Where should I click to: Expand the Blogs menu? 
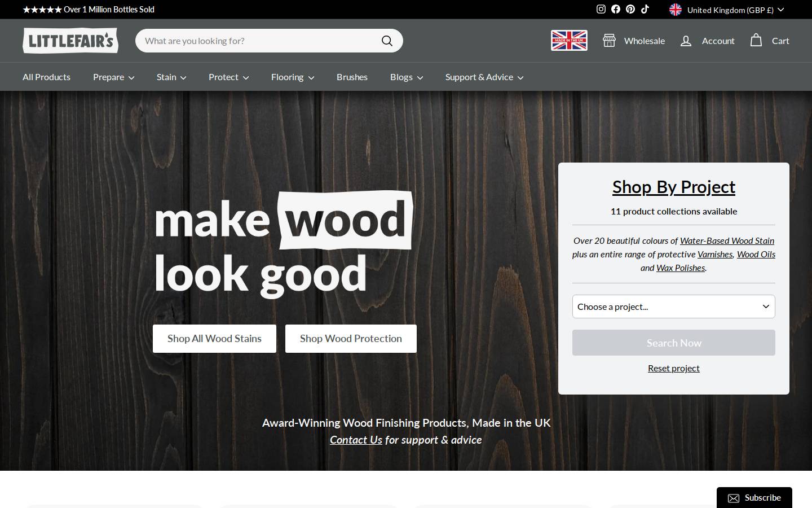[x=407, y=77]
